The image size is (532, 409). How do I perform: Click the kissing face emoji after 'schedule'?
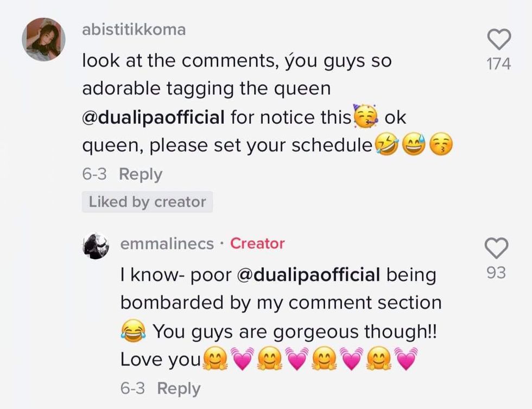coord(441,145)
